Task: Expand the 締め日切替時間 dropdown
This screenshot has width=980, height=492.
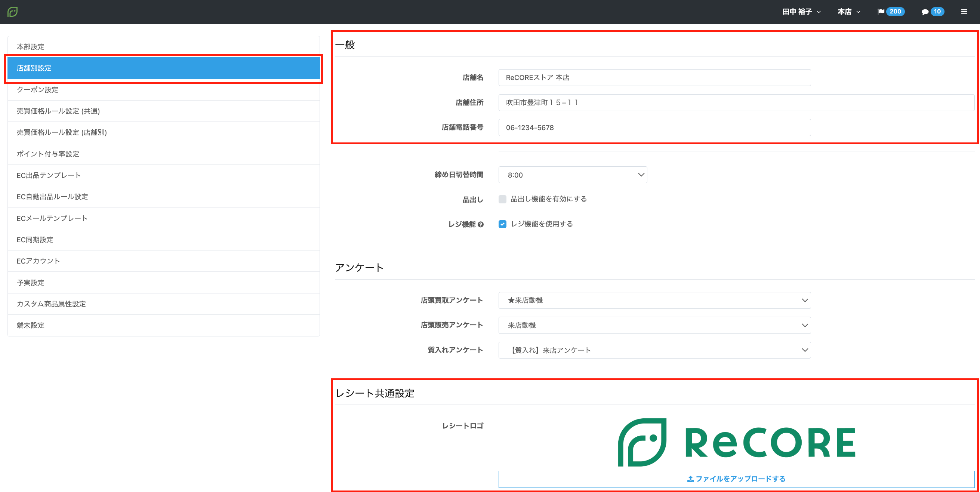Action: point(573,175)
